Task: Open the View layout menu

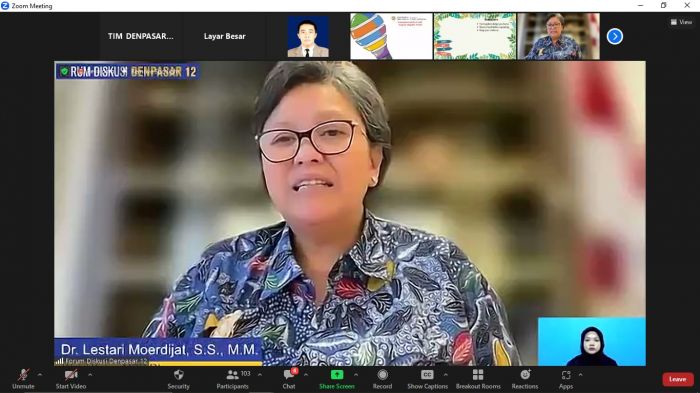Action: (681, 22)
